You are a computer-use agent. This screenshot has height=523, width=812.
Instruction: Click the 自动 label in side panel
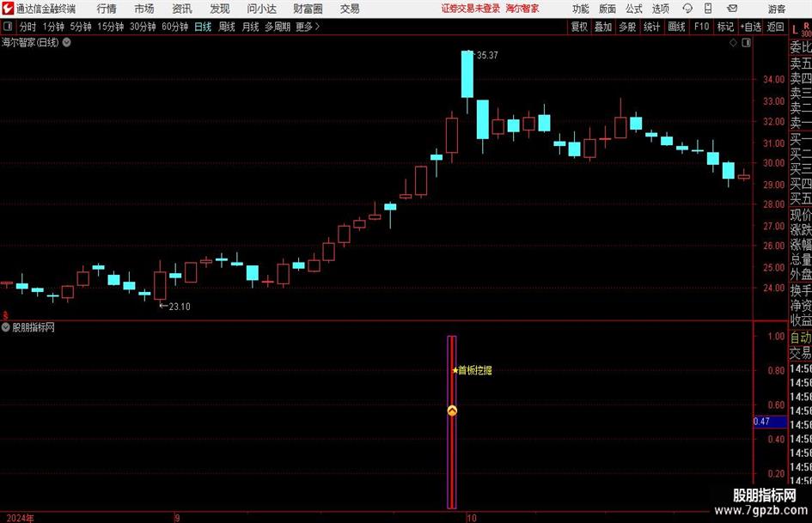(801, 338)
